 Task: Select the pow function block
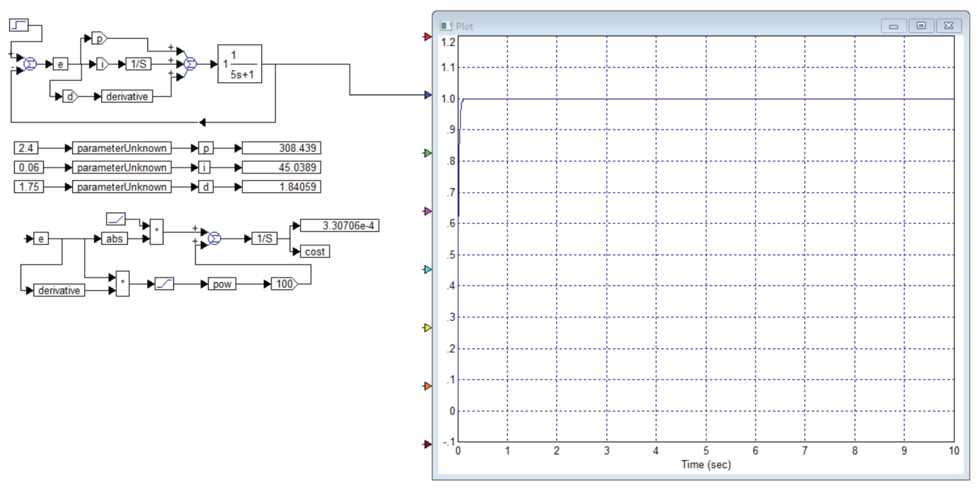pos(222,284)
